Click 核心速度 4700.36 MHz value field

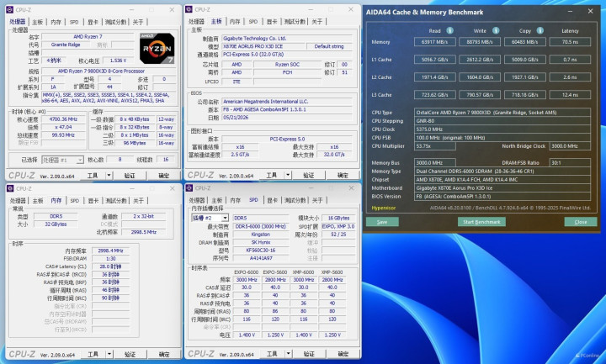[x=63, y=119]
